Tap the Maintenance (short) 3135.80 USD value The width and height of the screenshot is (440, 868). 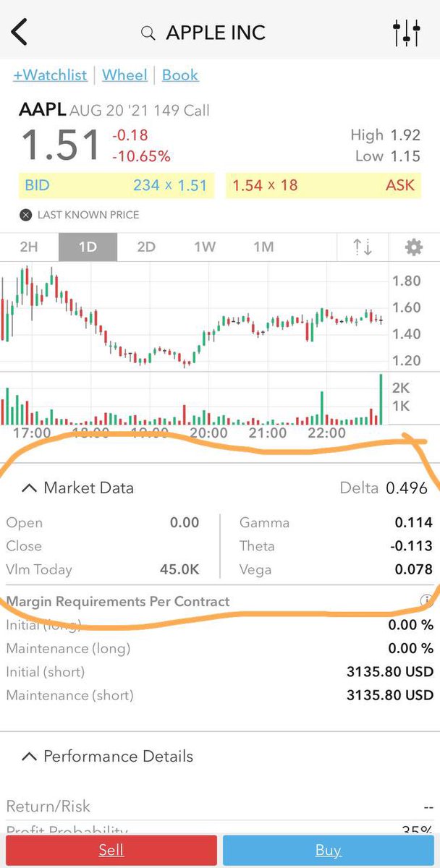[x=390, y=696]
